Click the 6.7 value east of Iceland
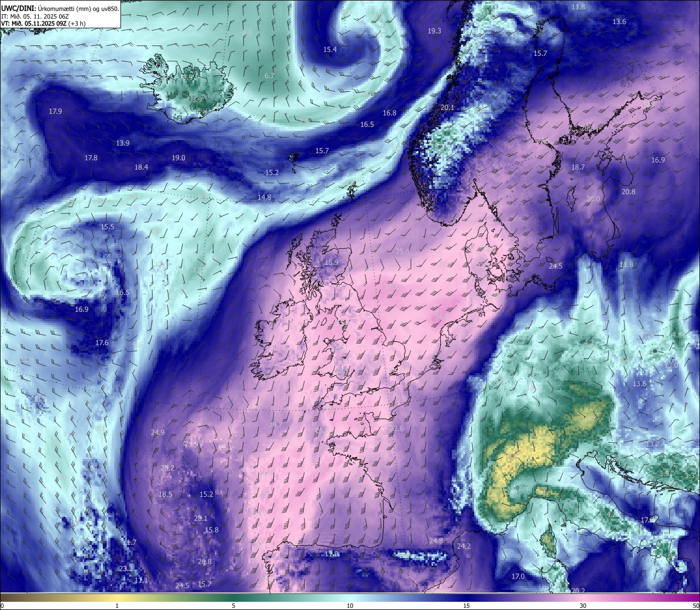This screenshot has height=610, width=700. (x=269, y=76)
